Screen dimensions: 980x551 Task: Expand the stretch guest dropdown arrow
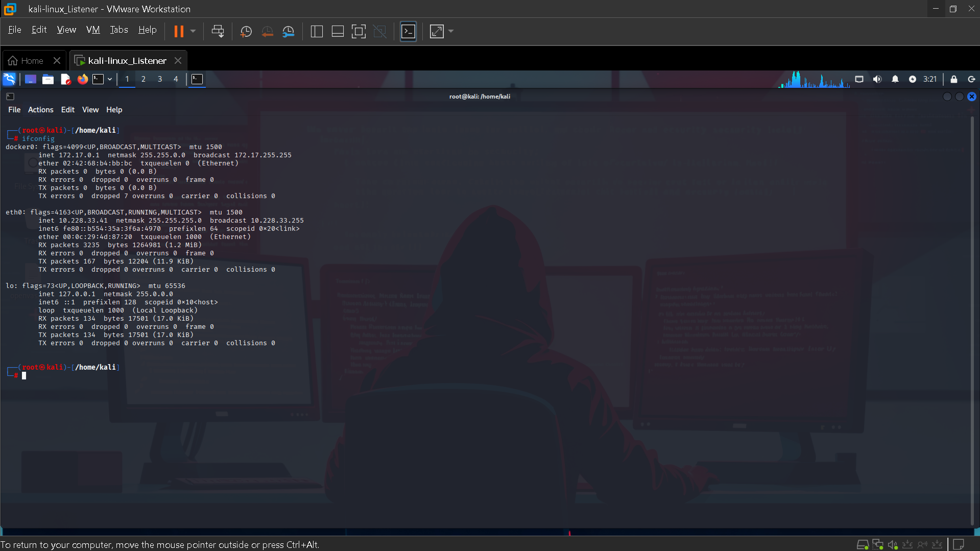tap(451, 32)
